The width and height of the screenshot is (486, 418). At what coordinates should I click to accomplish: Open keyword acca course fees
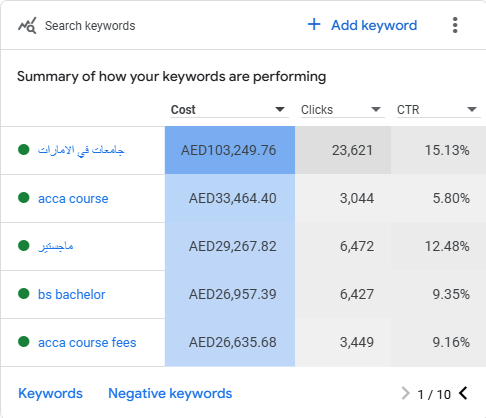pos(87,342)
